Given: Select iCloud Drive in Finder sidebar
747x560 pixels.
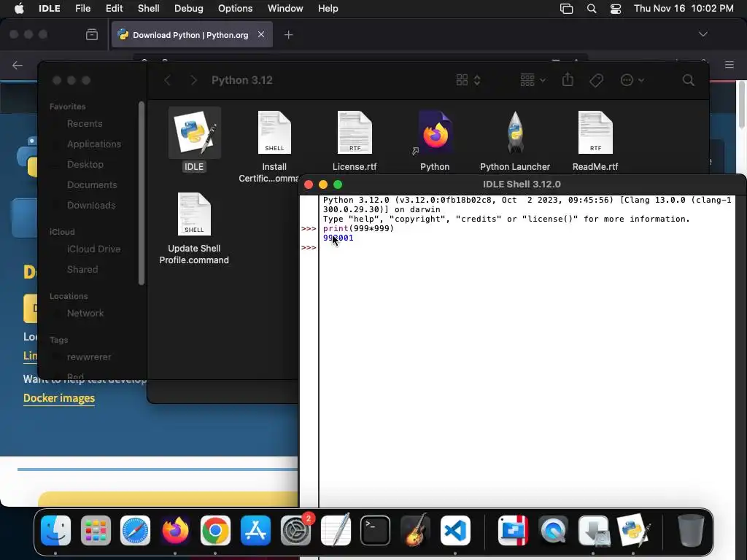Looking at the screenshot, I should [x=93, y=249].
